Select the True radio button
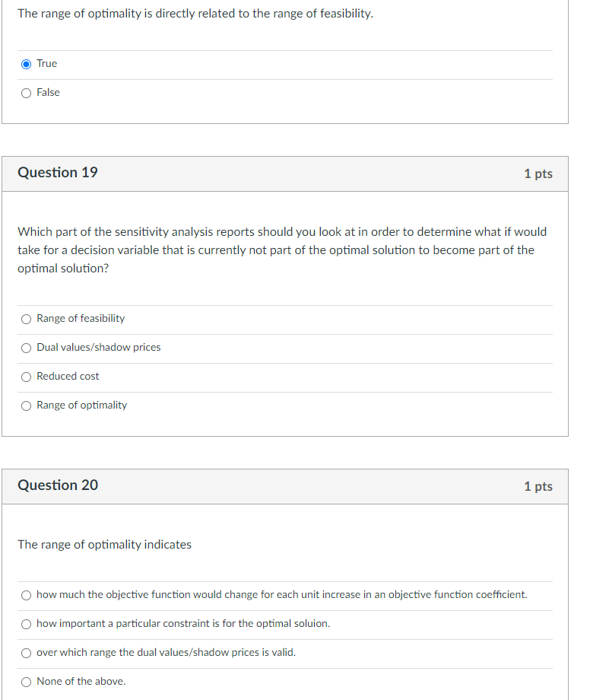The width and height of the screenshot is (609, 700). coord(27,64)
